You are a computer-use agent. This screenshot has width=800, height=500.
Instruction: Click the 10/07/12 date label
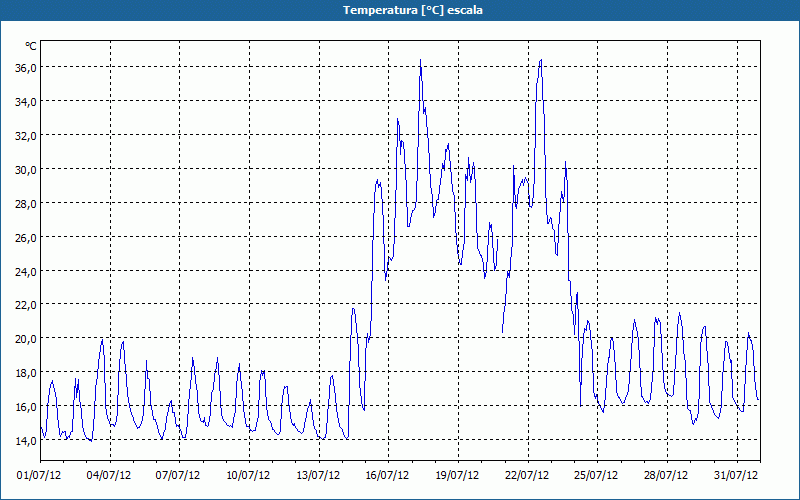point(248,476)
